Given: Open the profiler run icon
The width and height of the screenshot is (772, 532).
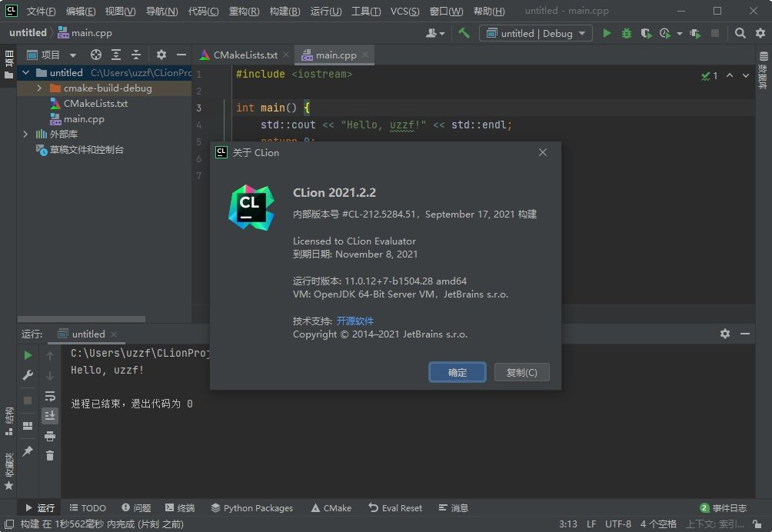Looking at the screenshot, I should tap(664, 33).
